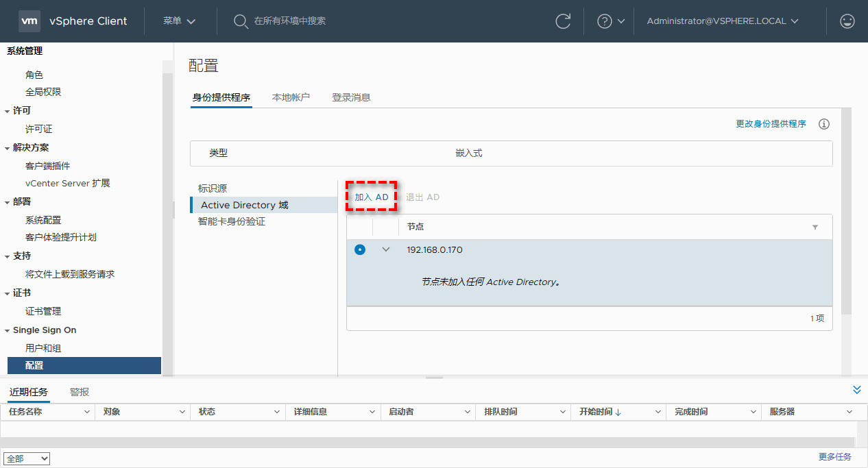Image resolution: width=868 pixels, height=468 pixels.
Task: Switch to the 本地帐户 tab
Action: [x=291, y=97]
